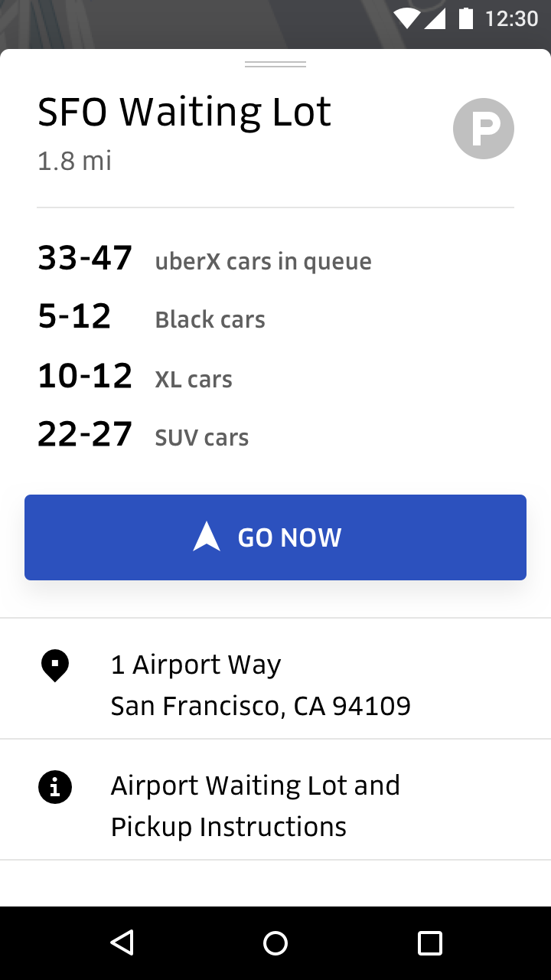Select the SFO Waiting Lot title
This screenshot has width=551, height=980.
click(x=184, y=112)
